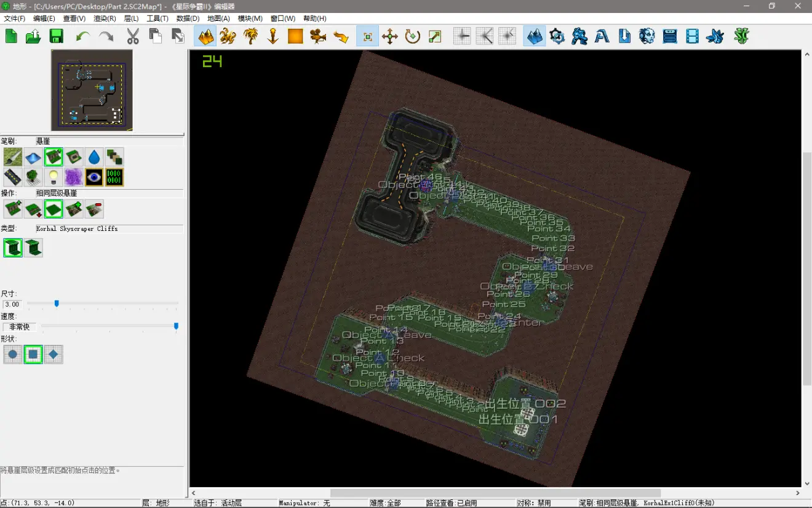Switch to Paths layer curved arrow icon
Image resolution: width=812 pixels, height=508 pixels.
(341, 36)
